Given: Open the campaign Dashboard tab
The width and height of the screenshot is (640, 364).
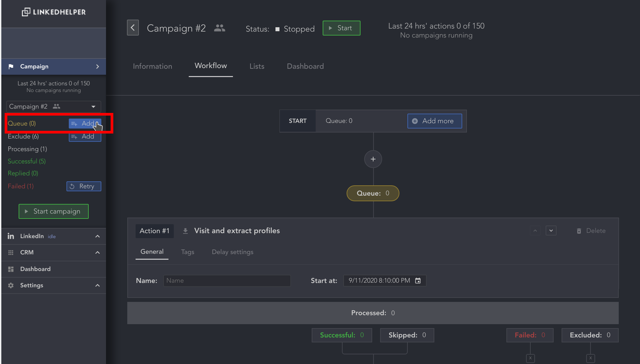Looking at the screenshot, I should (305, 66).
